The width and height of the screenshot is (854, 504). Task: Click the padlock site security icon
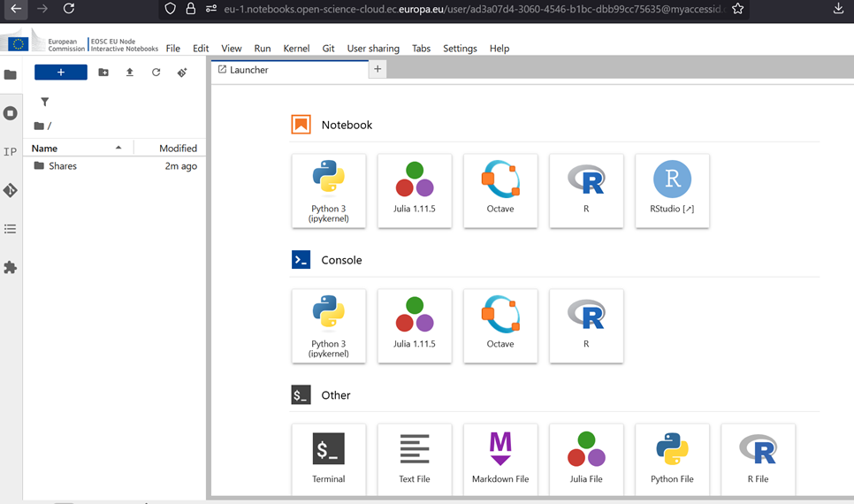(x=191, y=9)
